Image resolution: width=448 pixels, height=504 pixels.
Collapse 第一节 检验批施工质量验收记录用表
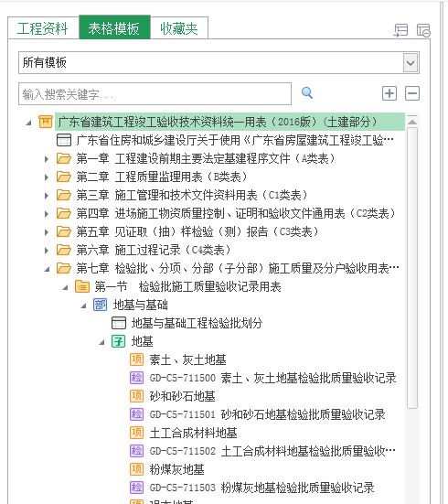(65, 287)
